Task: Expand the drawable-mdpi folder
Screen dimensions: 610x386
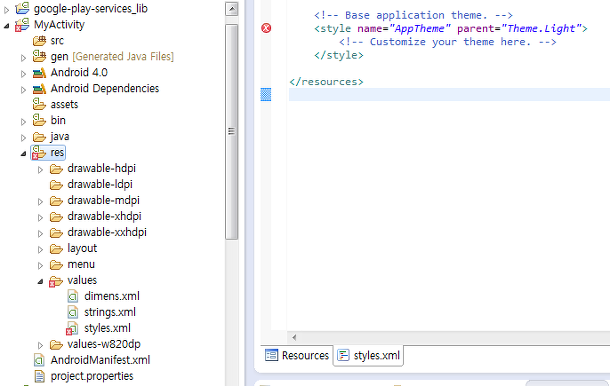Action: pyautogui.click(x=40, y=202)
